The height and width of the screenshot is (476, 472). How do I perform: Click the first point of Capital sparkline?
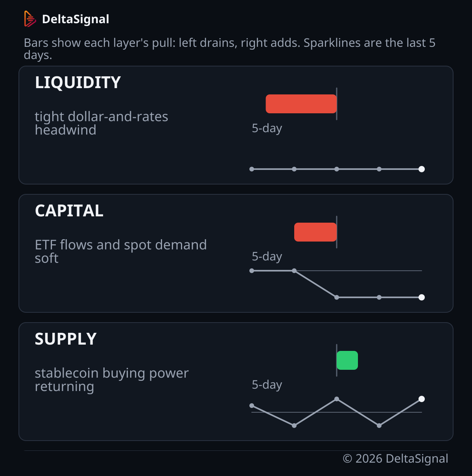click(x=252, y=271)
